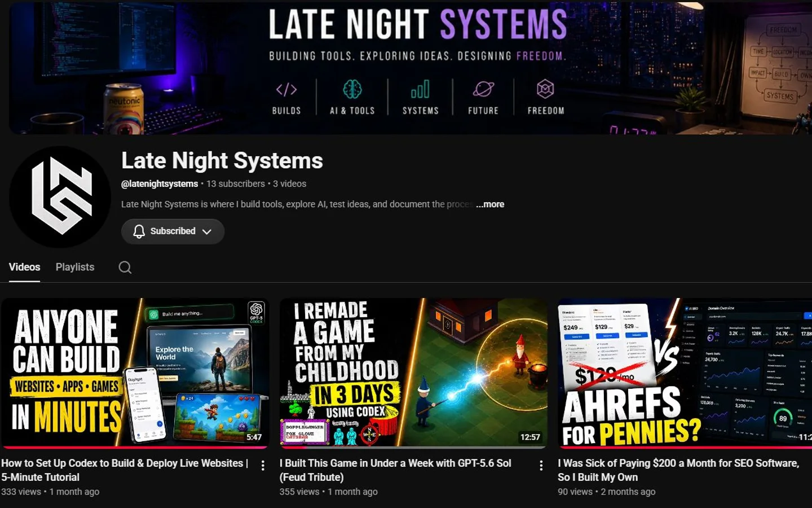Open options menu for Feud Tribute video
812x508 pixels.
541,465
